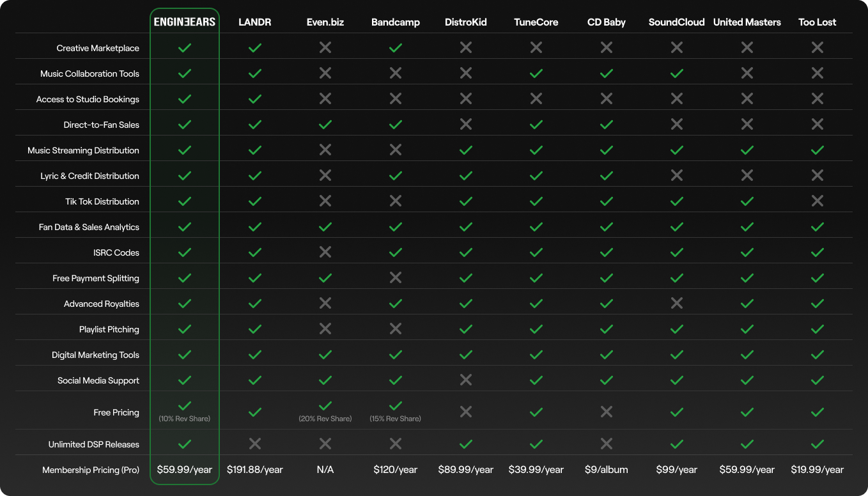Viewport: 868px width, 496px height.
Task: Click LANDR X mark for Unlimited DSP Releases
Action: [x=255, y=444]
